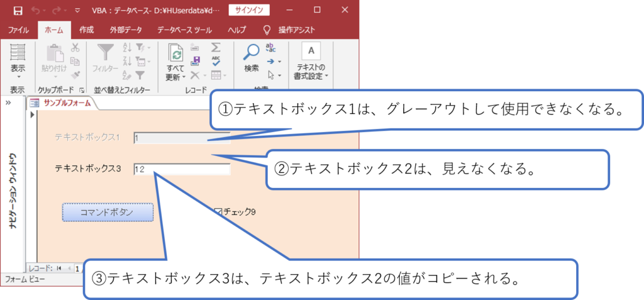Click the more records table icon
The image size is (644, 300).
coord(218,75)
